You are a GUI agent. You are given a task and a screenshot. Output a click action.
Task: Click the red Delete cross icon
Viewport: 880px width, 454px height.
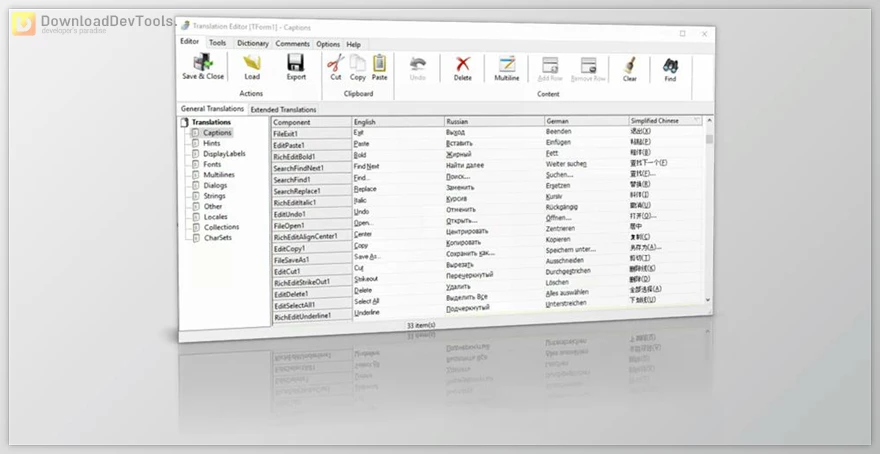point(462,64)
